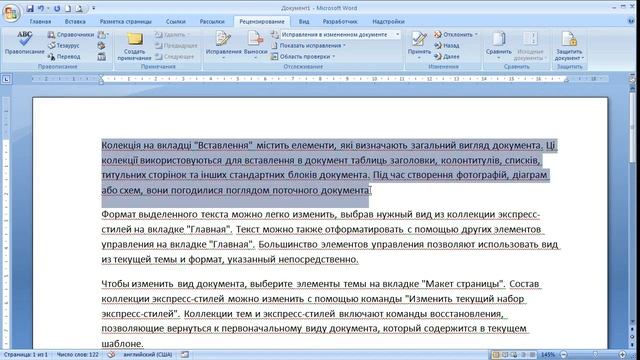Viewport: 640px width, 360px height.
Task: Open print preview from Quick Access toolbar
Action: click(x=79, y=8)
